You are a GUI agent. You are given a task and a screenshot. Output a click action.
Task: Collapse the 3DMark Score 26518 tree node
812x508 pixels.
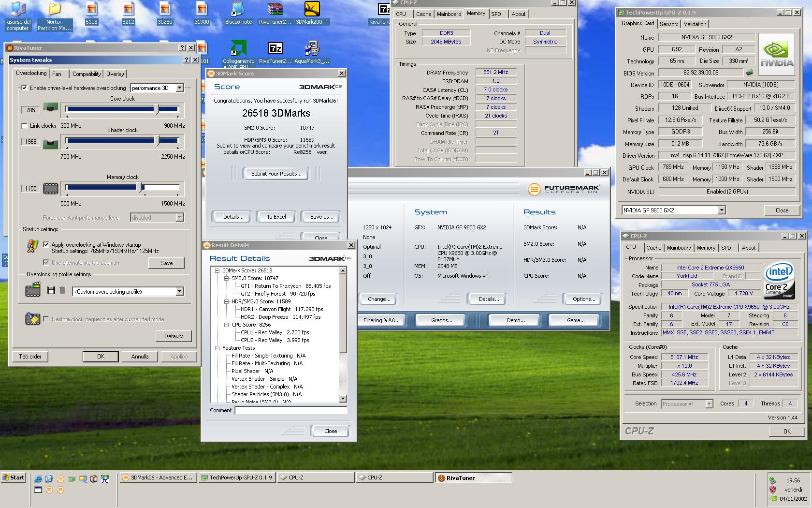pyautogui.click(x=217, y=270)
